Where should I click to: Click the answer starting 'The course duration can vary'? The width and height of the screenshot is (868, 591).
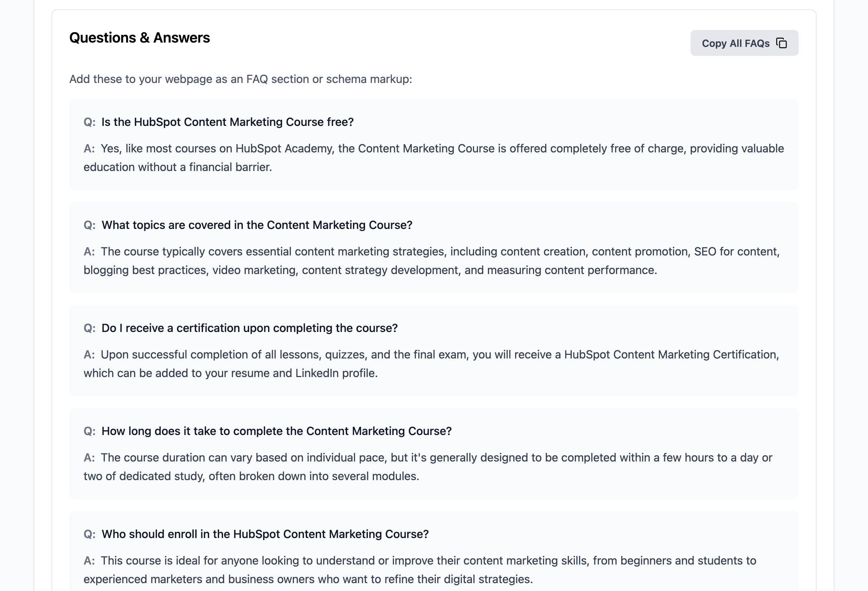pyautogui.click(x=428, y=467)
